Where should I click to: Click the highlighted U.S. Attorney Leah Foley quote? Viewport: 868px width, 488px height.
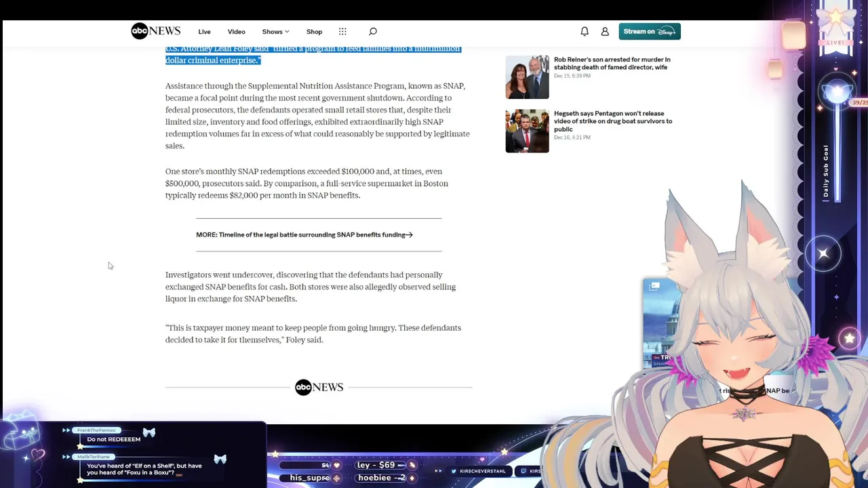click(313, 54)
